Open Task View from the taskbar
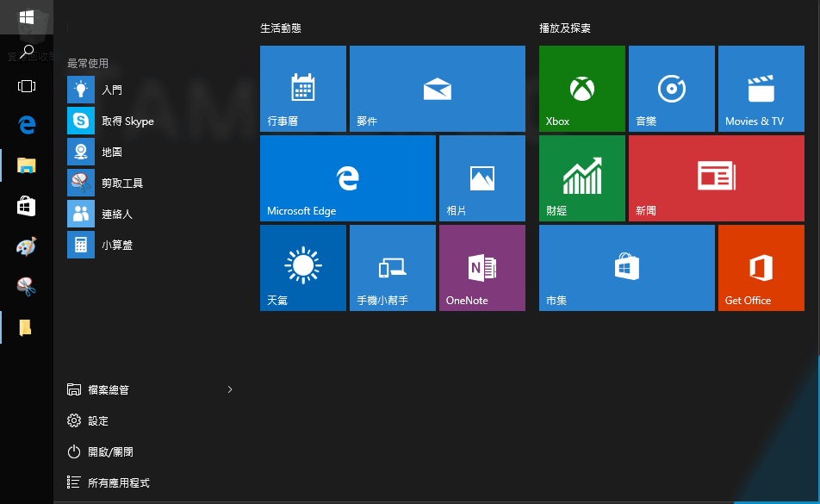820x504 pixels. pyautogui.click(x=26, y=86)
